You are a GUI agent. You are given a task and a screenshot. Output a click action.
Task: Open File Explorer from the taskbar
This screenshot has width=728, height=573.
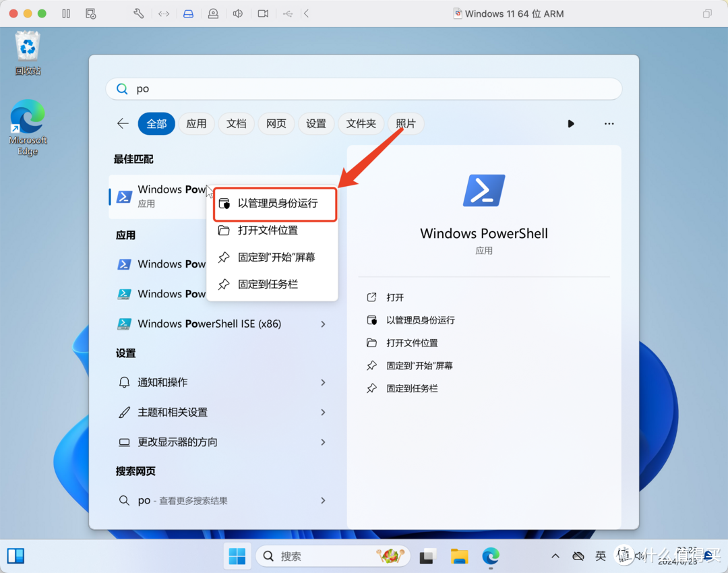coord(459,556)
